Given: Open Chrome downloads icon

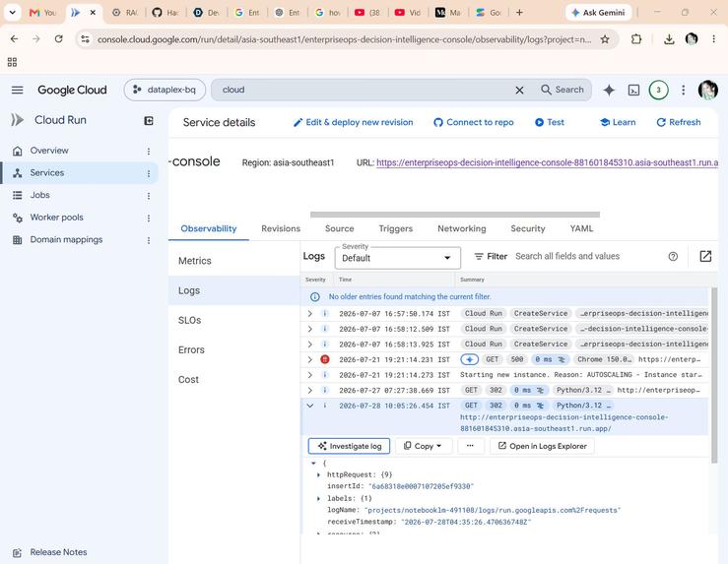Looking at the screenshot, I should pyautogui.click(x=669, y=39).
